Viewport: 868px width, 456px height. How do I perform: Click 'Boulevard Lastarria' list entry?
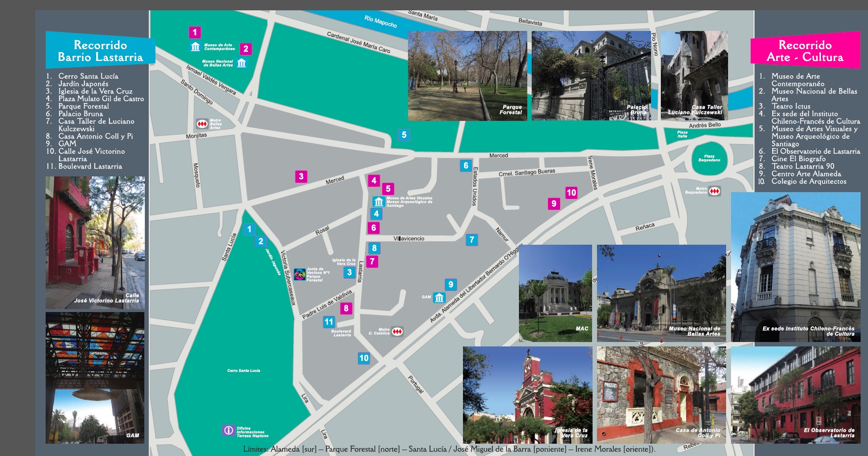[x=90, y=166]
